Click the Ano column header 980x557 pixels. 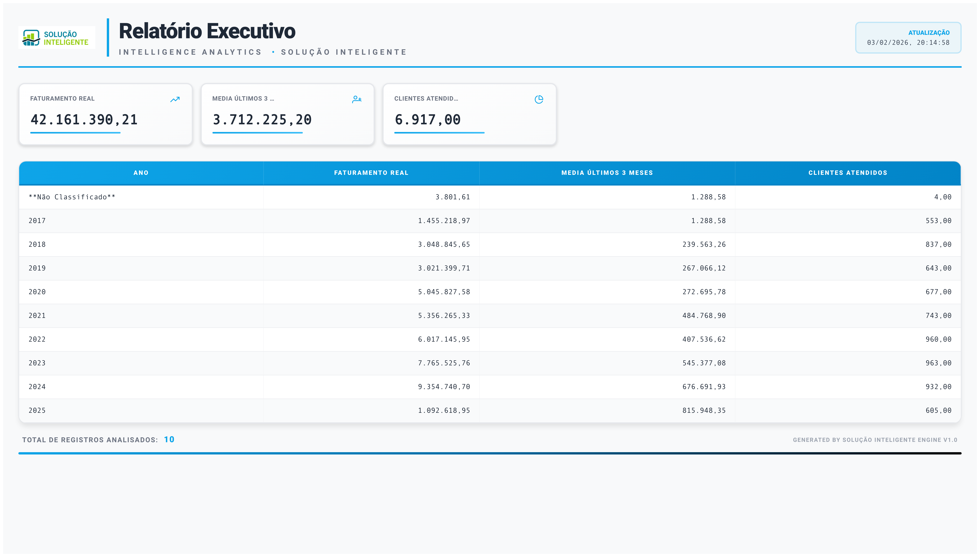141,173
